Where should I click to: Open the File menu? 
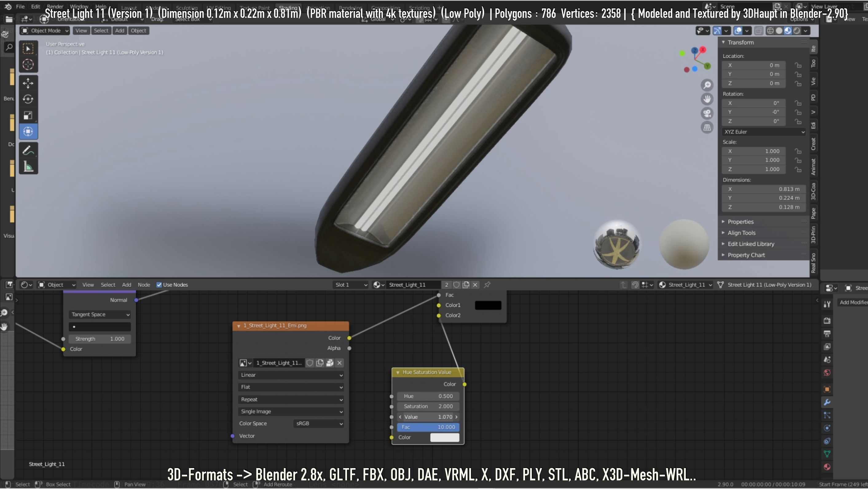click(20, 6)
